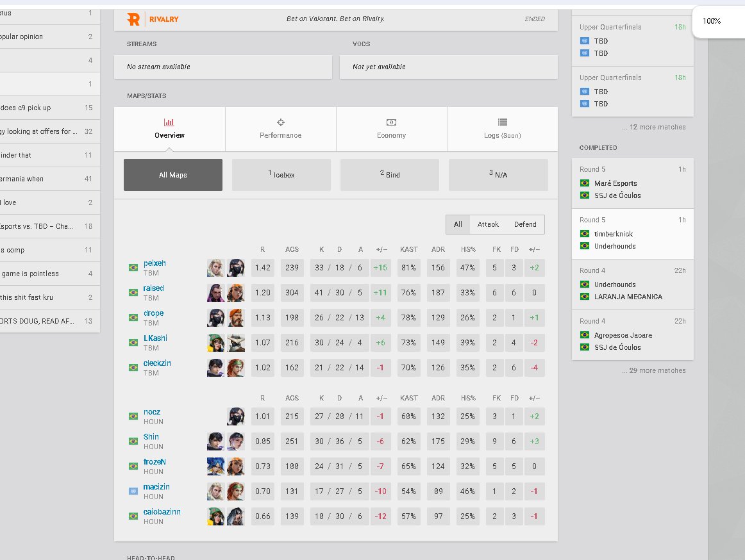The height and width of the screenshot is (560, 745).
Task: Click the Brazil flag beside peixeh
Action: (133, 268)
